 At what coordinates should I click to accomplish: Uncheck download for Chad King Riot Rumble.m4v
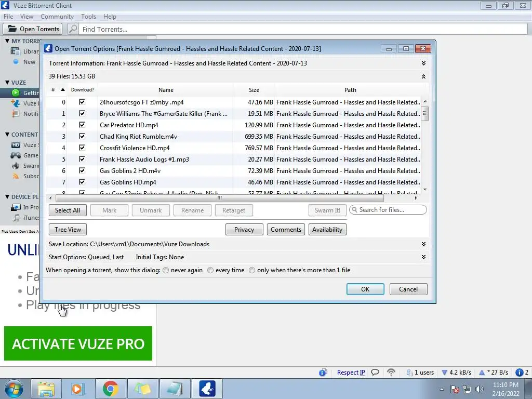[x=82, y=136]
